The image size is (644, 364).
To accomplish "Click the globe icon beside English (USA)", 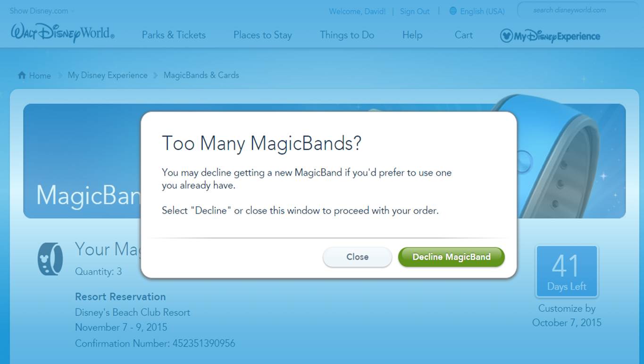I will (x=453, y=11).
